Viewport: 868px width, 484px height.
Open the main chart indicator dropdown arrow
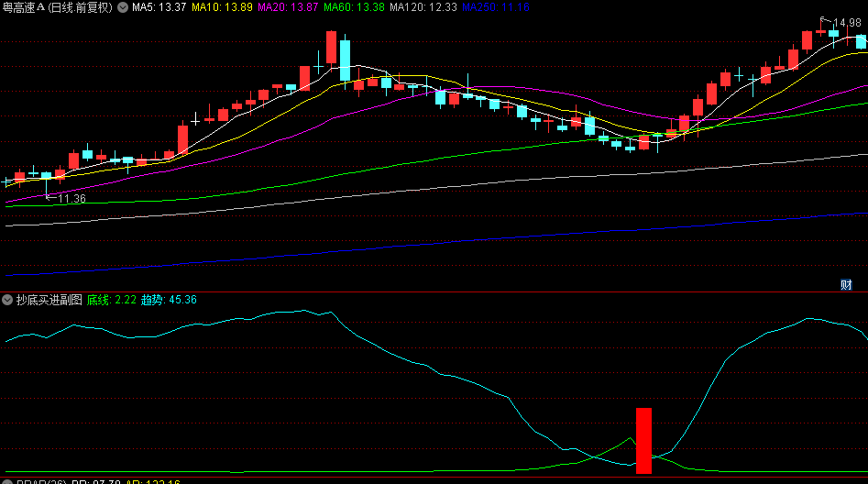coord(123,7)
